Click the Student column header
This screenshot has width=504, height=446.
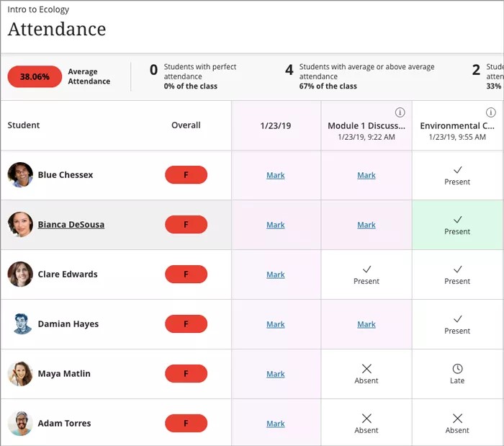click(x=24, y=125)
